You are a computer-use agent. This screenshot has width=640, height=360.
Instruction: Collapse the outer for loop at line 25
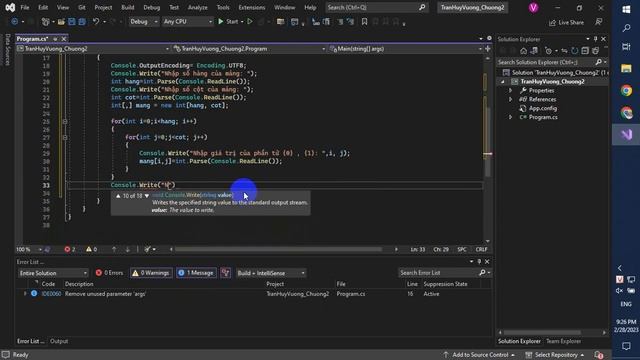point(65,121)
